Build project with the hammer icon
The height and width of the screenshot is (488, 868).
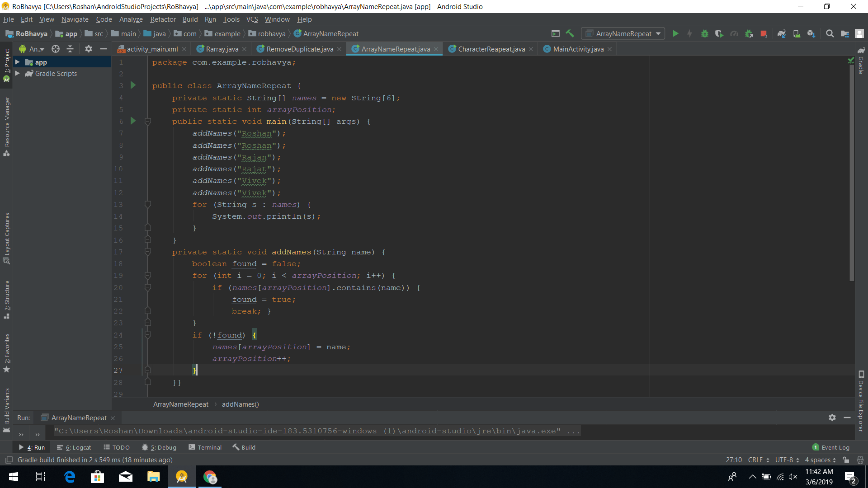coord(570,33)
